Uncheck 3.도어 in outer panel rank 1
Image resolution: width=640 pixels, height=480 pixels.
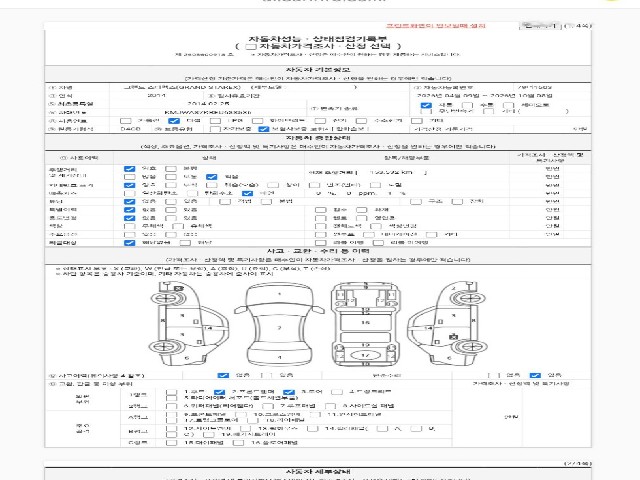289,392
